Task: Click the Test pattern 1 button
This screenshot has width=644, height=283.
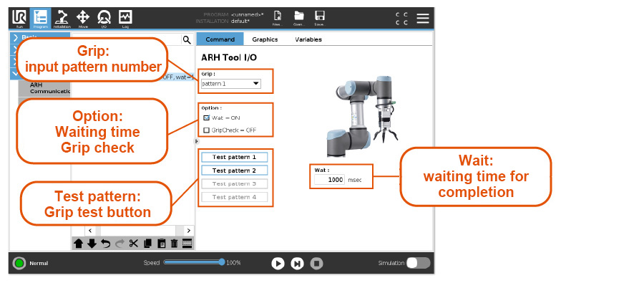Action: pos(234,157)
